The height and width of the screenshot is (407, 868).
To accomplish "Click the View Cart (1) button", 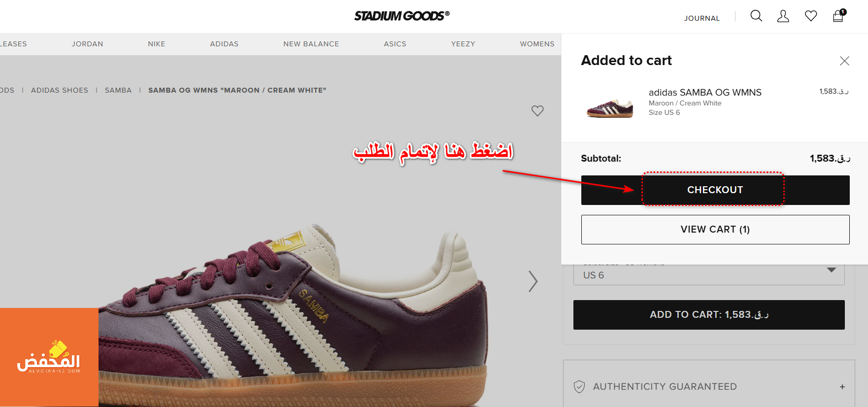I will pyautogui.click(x=715, y=230).
